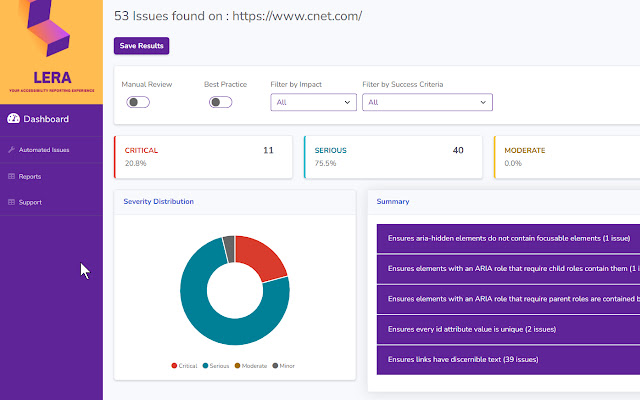Viewport: 640px width, 400px height.
Task: Click the Dashboard gauge icon
Action: (x=13, y=120)
